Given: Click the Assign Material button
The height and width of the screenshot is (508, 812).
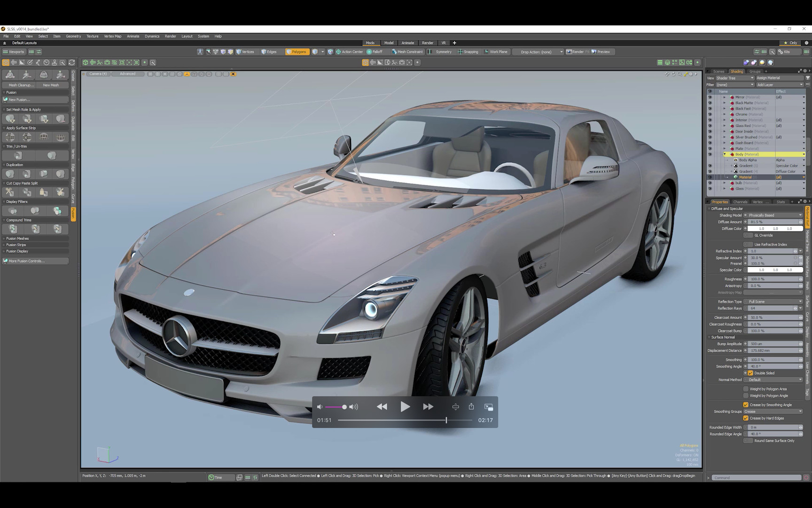Looking at the screenshot, I should click(780, 78).
